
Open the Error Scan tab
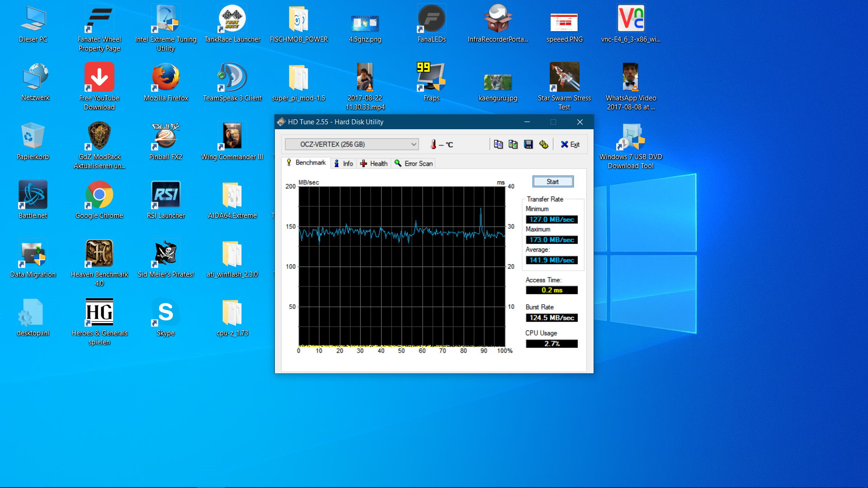point(414,164)
